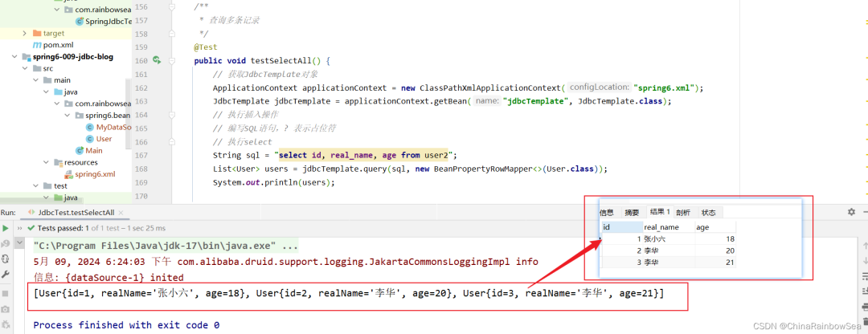Click the Maven icon beside pom.xml
The image size is (868, 334).
click(37, 45)
